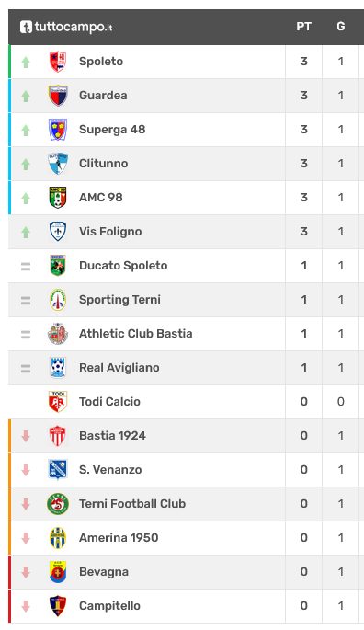Click the Bevagna club crest
This screenshot has height=630, width=364.
(58, 571)
